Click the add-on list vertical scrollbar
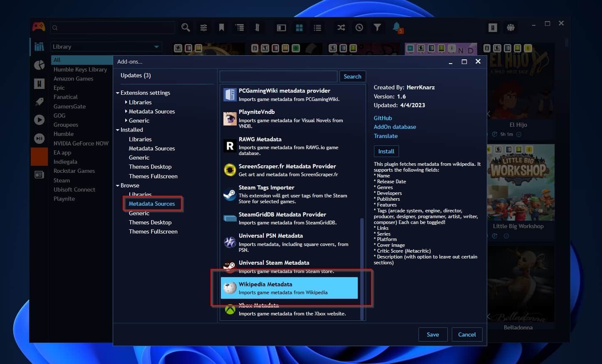Viewport: 602px width, 364px height. pos(362,268)
